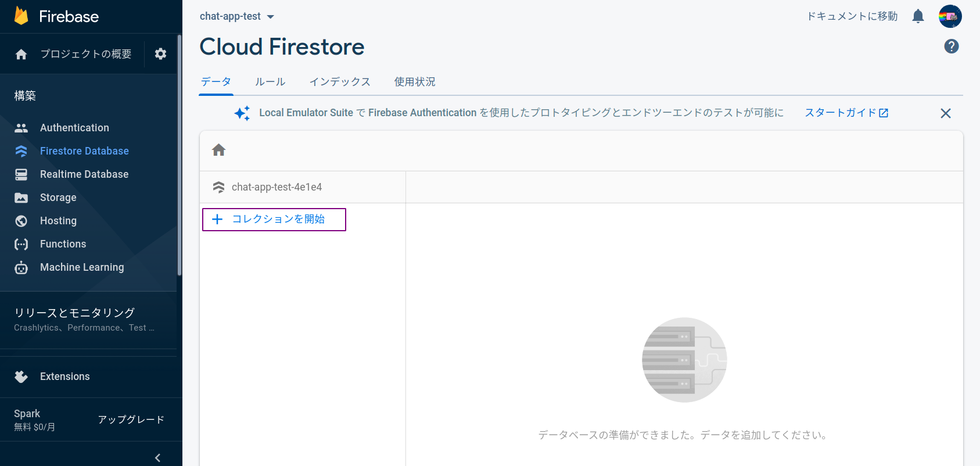Click ドキュメントに移動 link
The width and height of the screenshot is (980, 466).
coord(852,16)
